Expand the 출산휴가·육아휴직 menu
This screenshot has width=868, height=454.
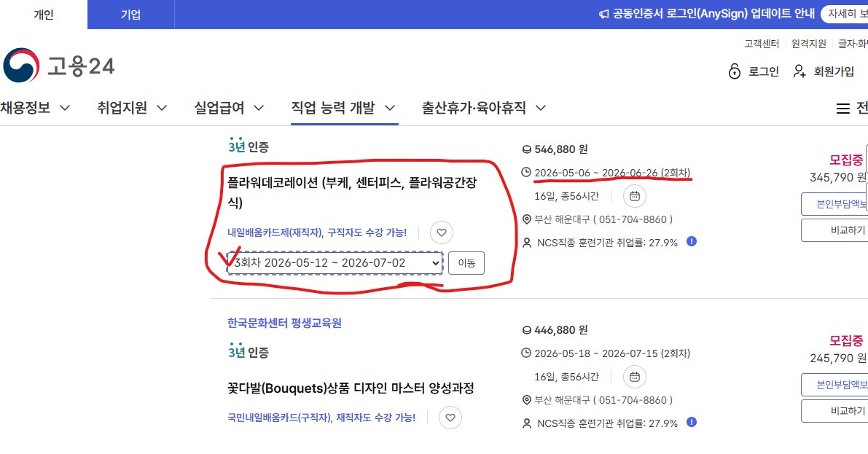click(484, 108)
